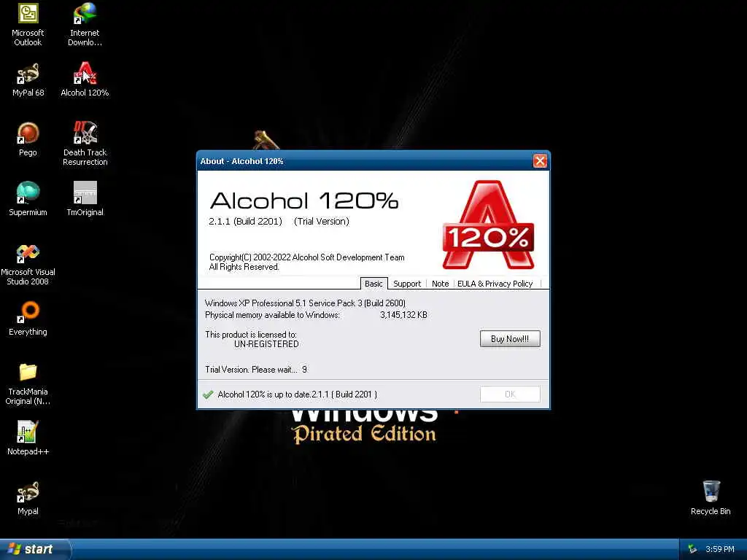Open the Note tab

click(x=440, y=284)
